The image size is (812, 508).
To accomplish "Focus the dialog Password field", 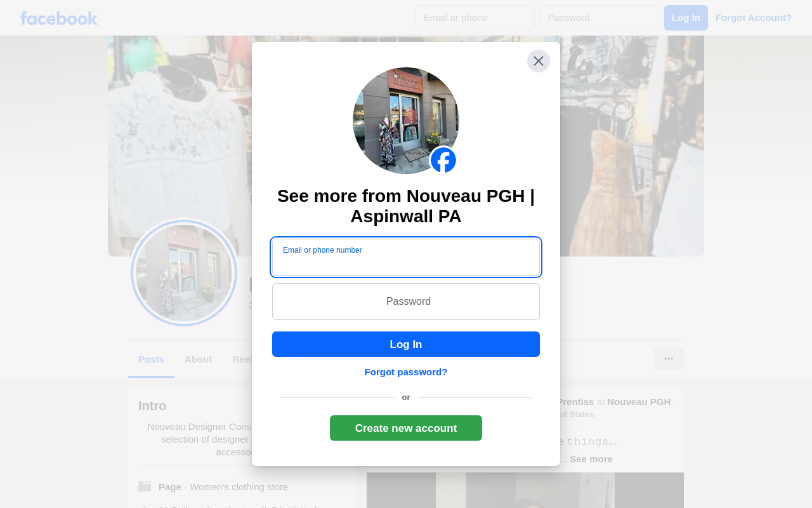I will (x=406, y=302).
